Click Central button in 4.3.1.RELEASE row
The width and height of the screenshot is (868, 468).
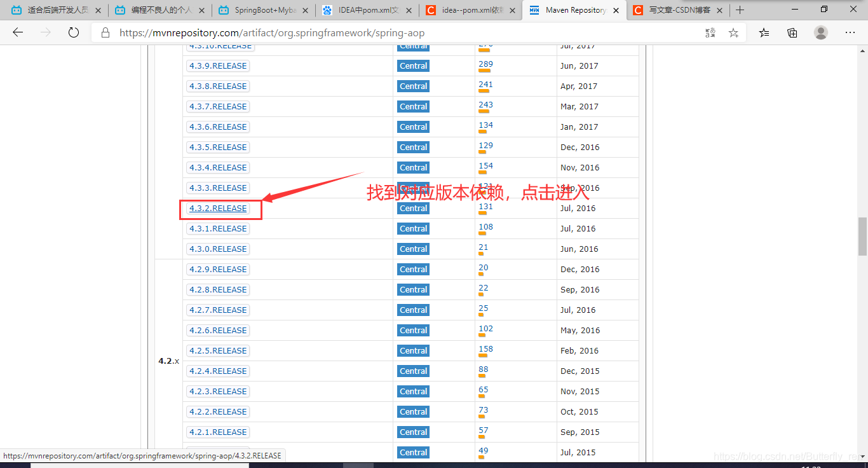click(414, 228)
